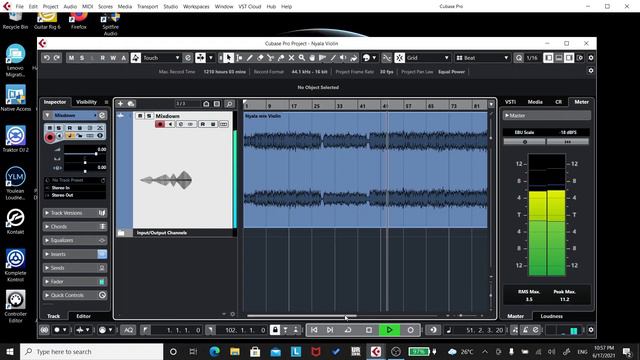
Task: Toggle global Read automation R button
Action: [x=102, y=58]
